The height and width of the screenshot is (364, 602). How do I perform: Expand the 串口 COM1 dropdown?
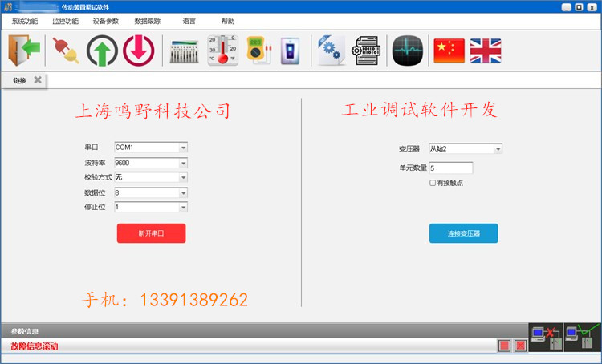pos(183,148)
